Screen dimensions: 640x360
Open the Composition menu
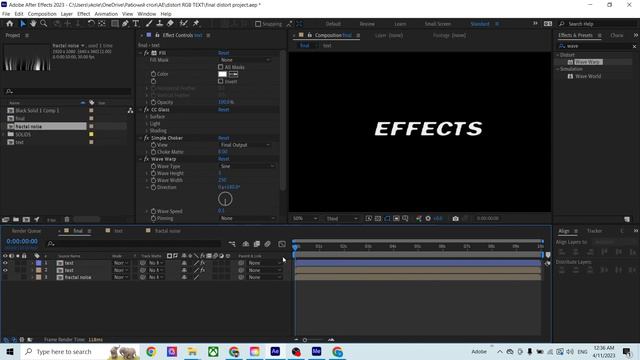tap(42, 14)
